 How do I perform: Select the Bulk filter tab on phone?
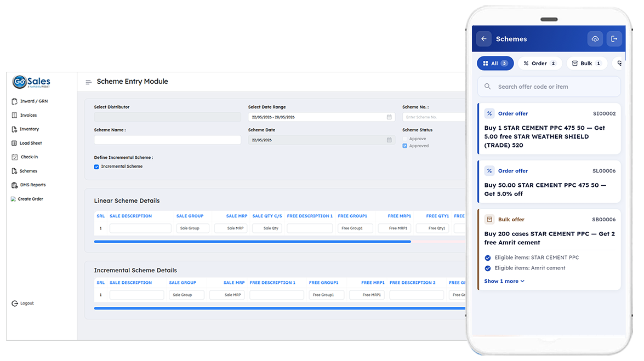click(x=587, y=63)
